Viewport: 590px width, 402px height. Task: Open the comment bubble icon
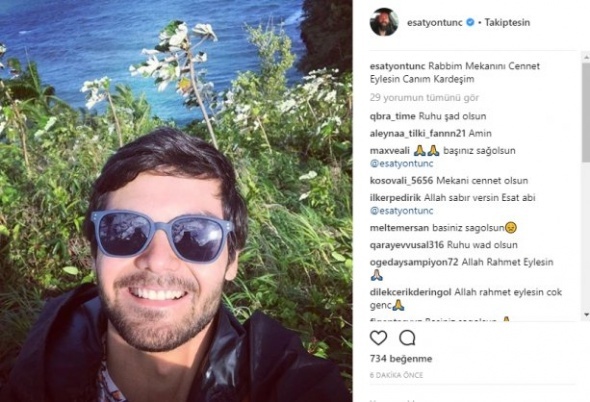coord(407,338)
